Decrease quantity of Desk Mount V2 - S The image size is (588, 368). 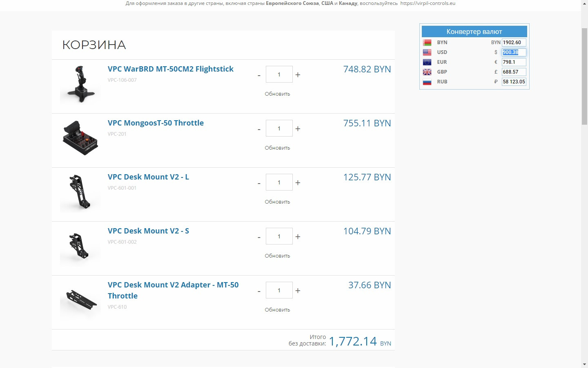point(259,237)
